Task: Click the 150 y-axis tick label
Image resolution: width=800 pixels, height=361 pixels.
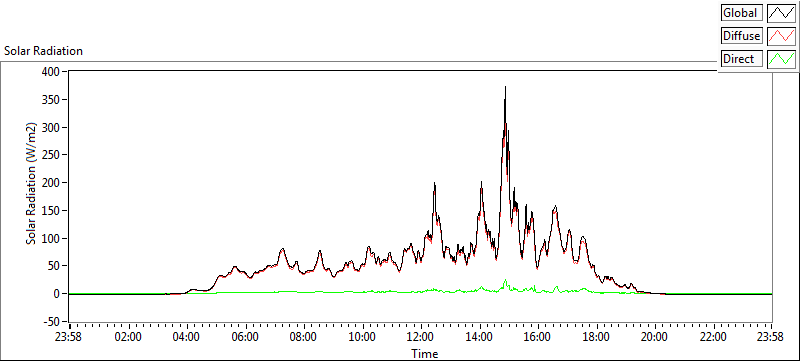Action: (x=51, y=211)
